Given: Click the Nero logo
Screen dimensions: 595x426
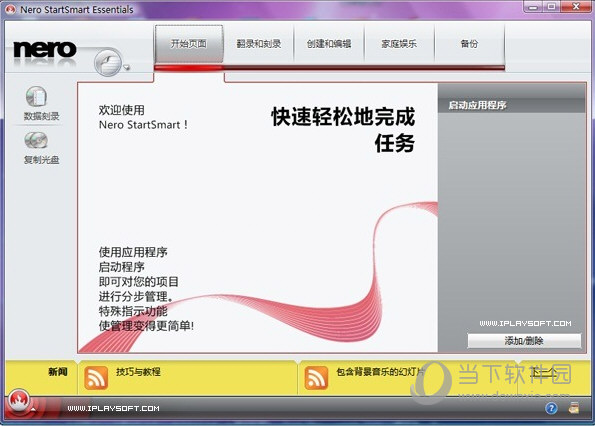Looking at the screenshot, I should point(45,50).
